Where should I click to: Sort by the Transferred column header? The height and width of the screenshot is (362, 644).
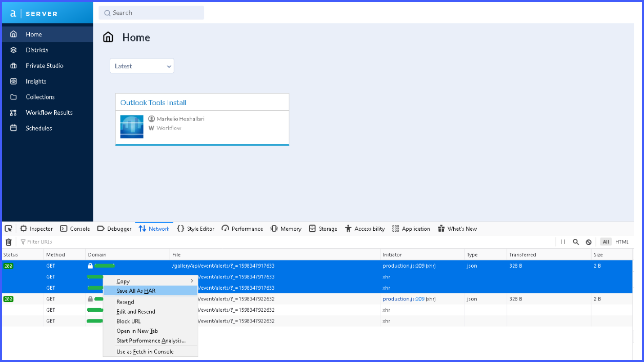[x=549, y=255]
